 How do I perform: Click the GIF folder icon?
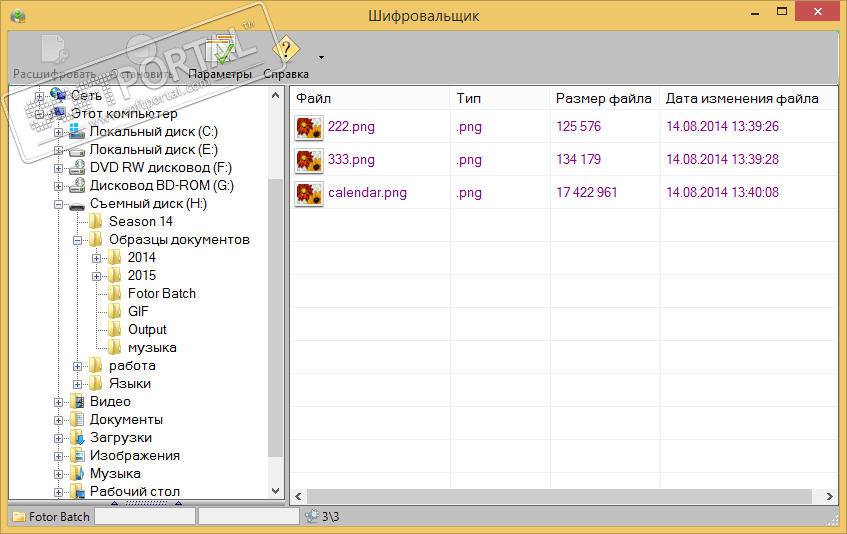pos(115,312)
